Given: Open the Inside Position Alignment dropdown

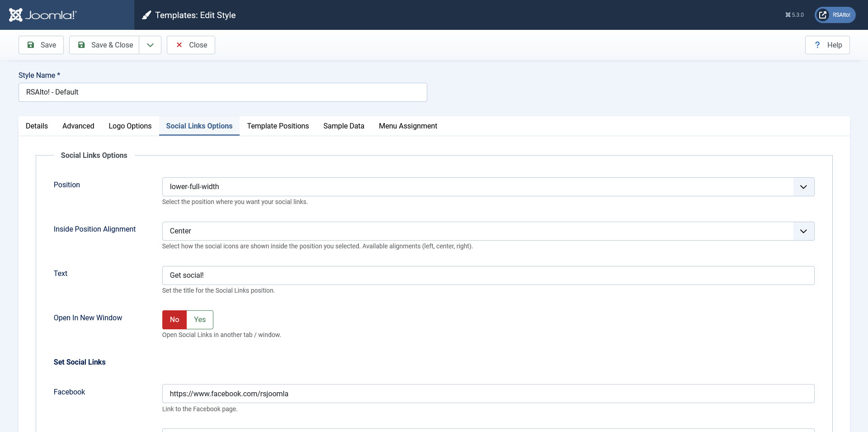Looking at the screenshot, I should click(x=488, y=231).
